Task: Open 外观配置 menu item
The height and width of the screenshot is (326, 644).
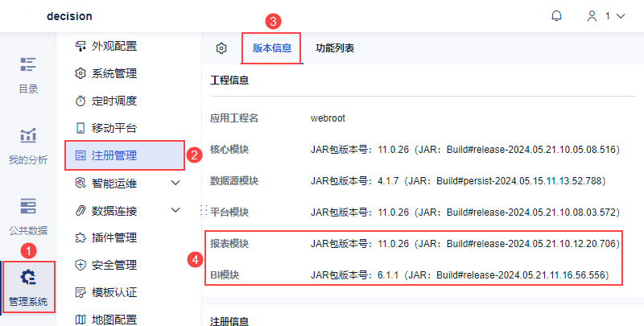Action: 114,46
